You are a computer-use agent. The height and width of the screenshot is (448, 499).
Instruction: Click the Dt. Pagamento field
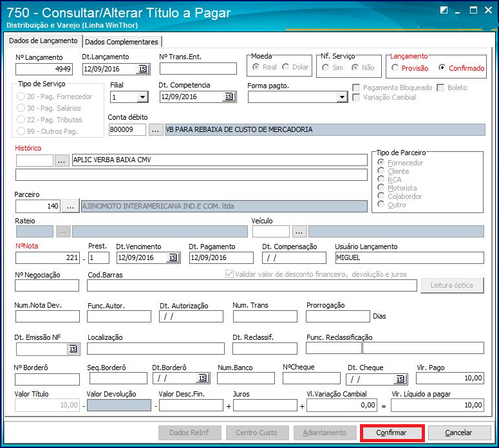click(221, 257)
